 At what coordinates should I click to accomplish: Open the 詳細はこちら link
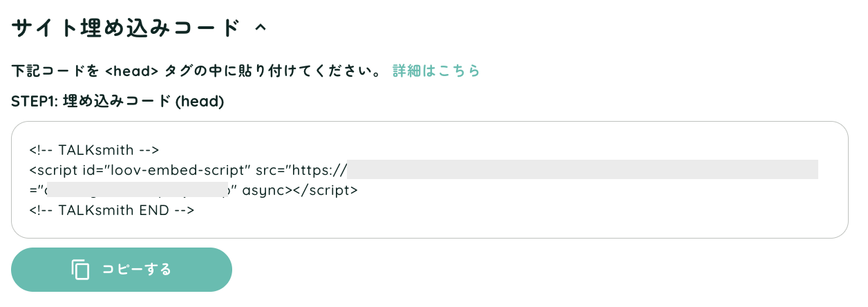pos(436,71)
